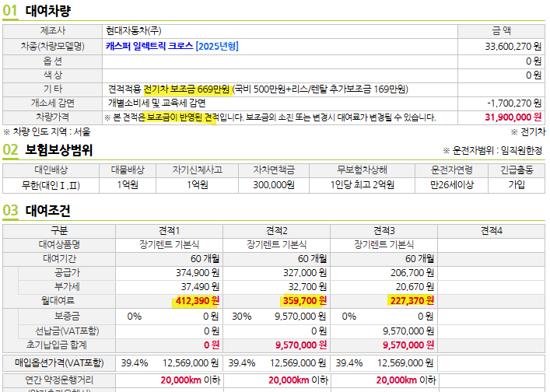Click the 무보험차상해 column header
The width and height of the screenshot is (550, 392).
pyautogui.click(x=362, y=170)
